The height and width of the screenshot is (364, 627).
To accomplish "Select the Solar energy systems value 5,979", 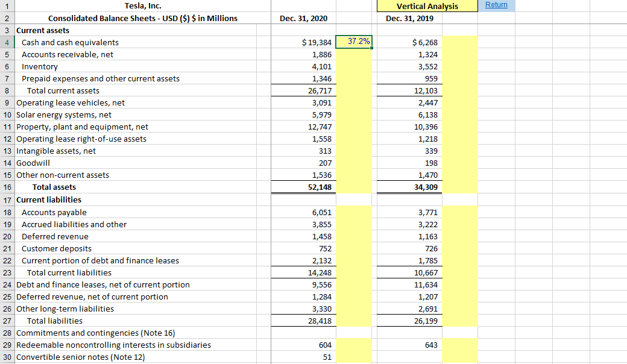I will pyautogui.click(x=303, y=115).
